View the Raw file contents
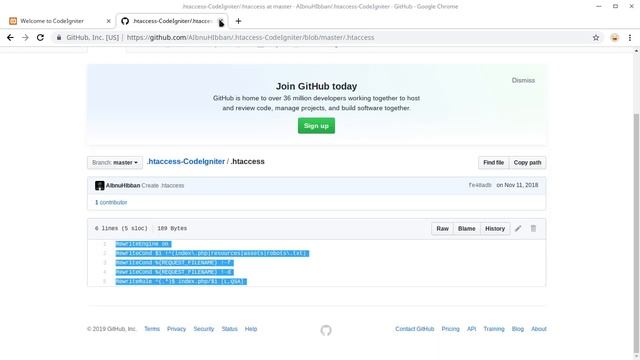The image size is (640, 360). point(442,229)
